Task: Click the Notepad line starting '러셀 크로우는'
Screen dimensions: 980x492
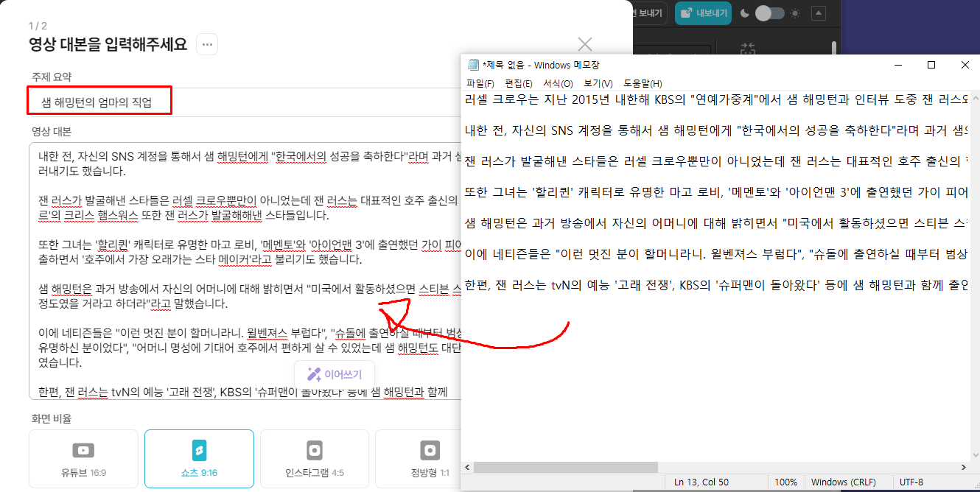Action: [715, 98]
